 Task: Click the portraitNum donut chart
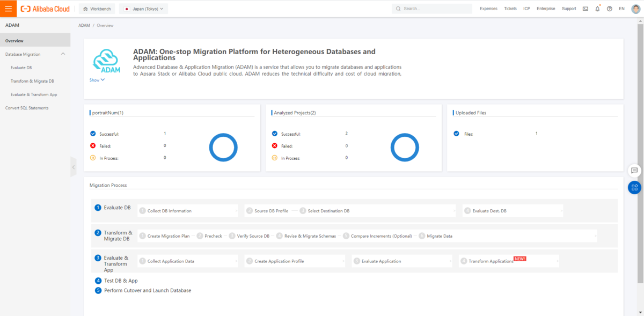point(223,146)
